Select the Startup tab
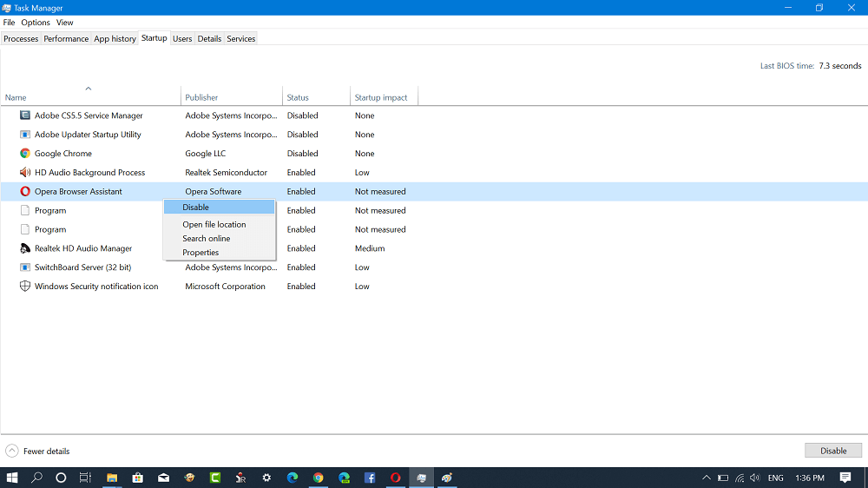868x488 pixels. tap(154, 37)
